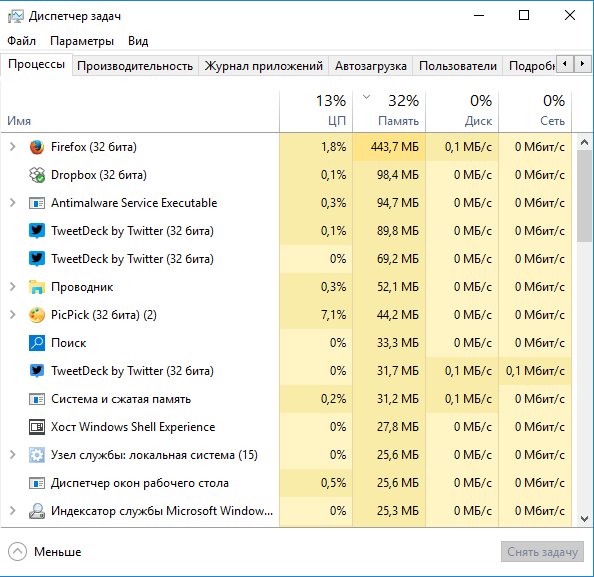Click the Проводник folder icon
The width and height of the screenshot is (594, 577).
(x=37, y=287)
